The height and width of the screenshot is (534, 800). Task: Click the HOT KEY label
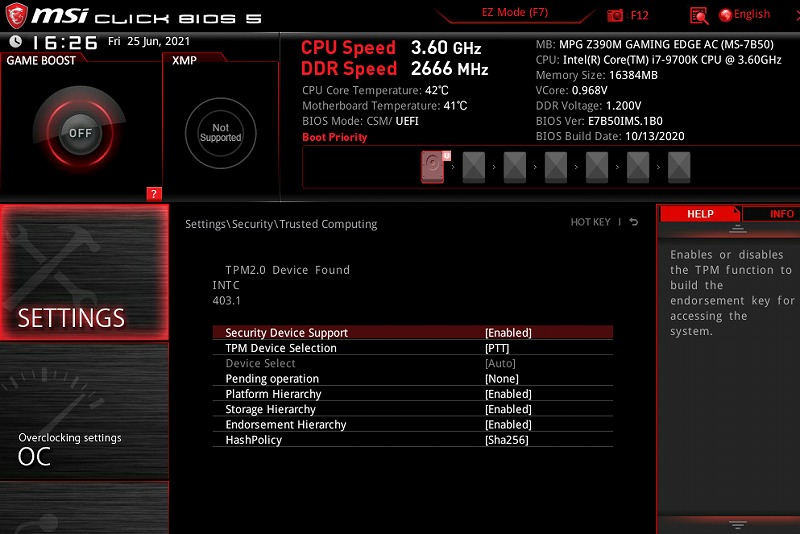[590, 222]
